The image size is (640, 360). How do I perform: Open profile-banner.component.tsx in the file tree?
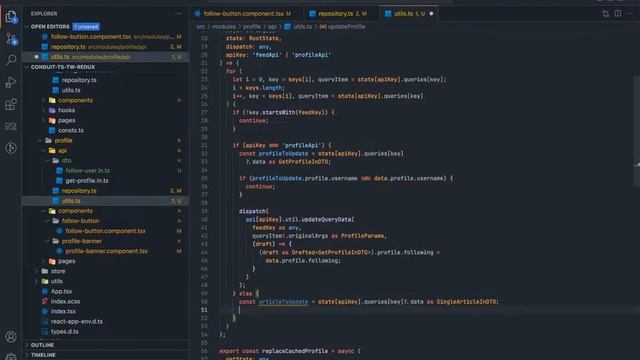pyautogui.click(x=105, y=251)
